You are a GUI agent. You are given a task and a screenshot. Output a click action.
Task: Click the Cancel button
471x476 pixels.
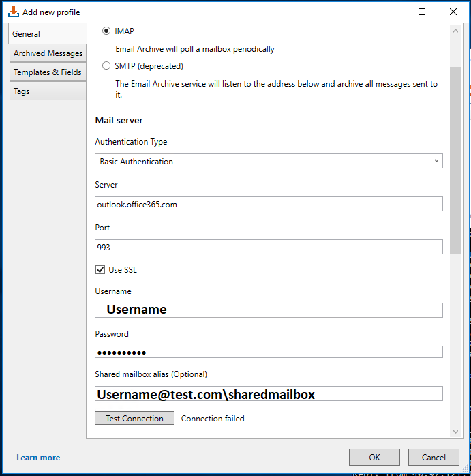[434, 458]
